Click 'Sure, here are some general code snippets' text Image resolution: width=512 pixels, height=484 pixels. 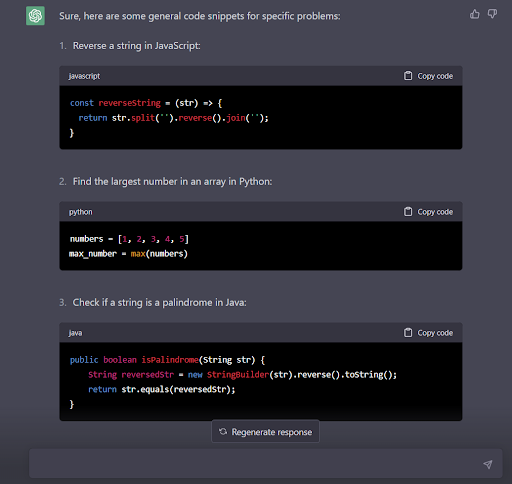(152, 16)
